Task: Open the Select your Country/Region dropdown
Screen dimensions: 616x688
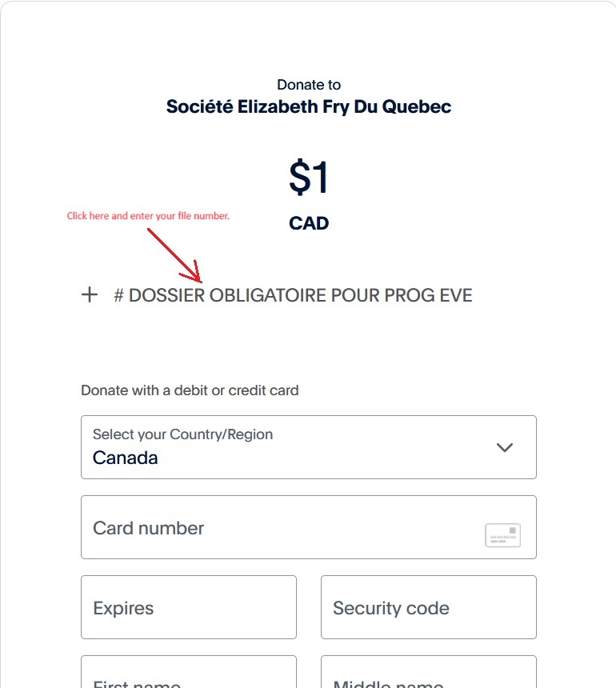Action: coord(308,447)
